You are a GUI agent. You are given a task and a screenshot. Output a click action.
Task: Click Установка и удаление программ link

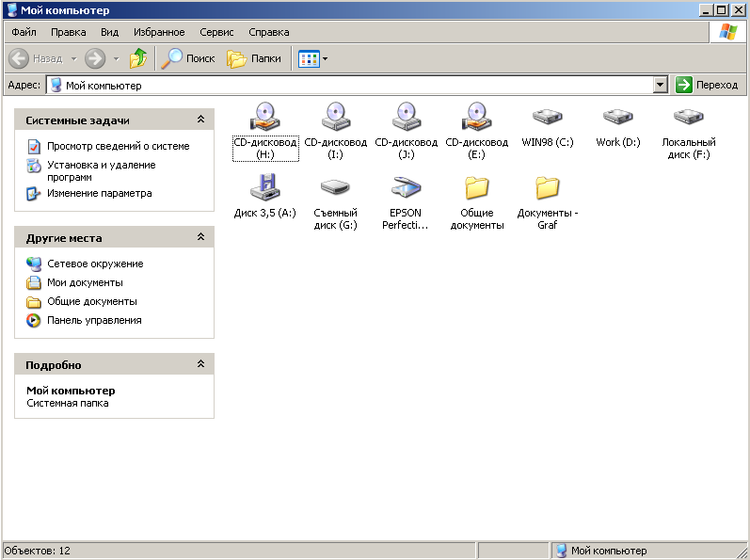click(x=102, y=170)
